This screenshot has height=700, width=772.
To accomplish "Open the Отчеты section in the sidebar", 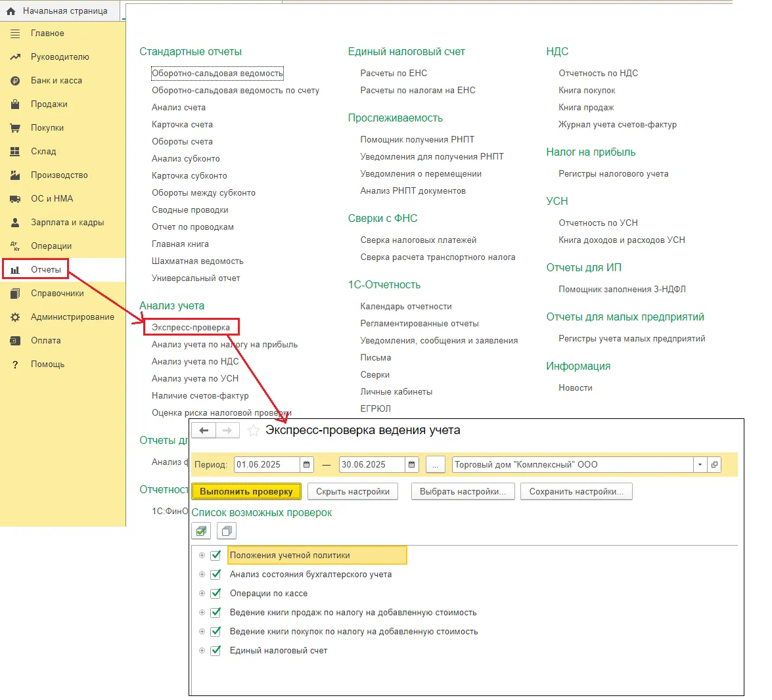I will click(x=45, y=270).
